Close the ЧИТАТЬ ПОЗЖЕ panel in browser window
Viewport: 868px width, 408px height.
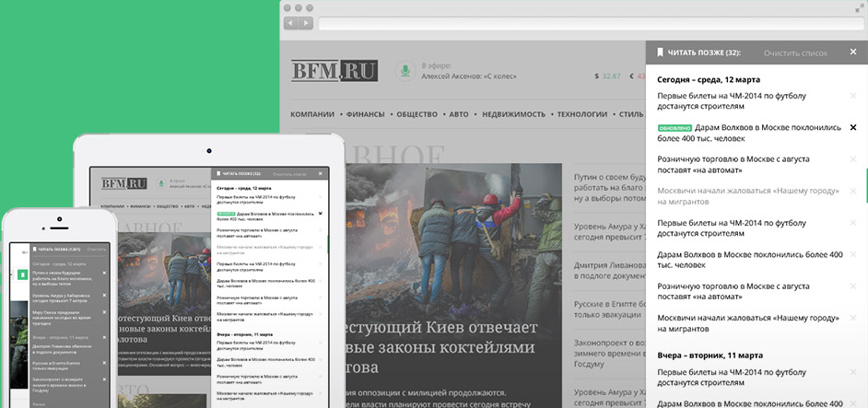(x=853, y=52)
